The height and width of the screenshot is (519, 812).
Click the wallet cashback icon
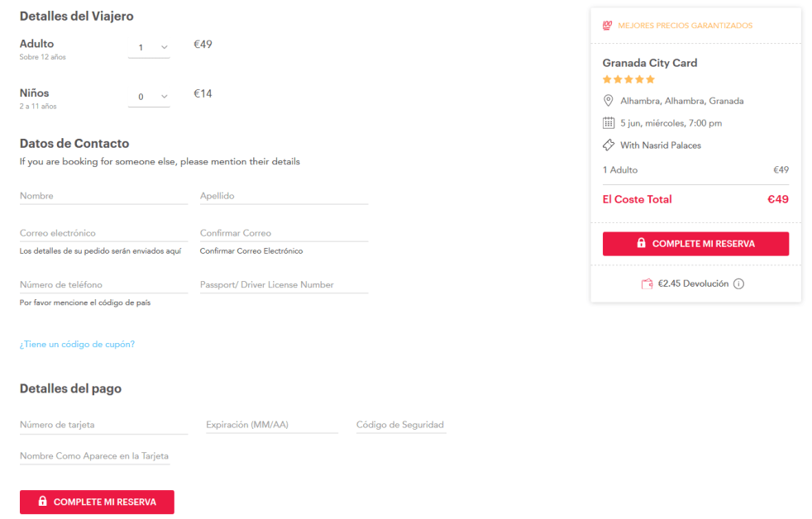tap(647, 284)
